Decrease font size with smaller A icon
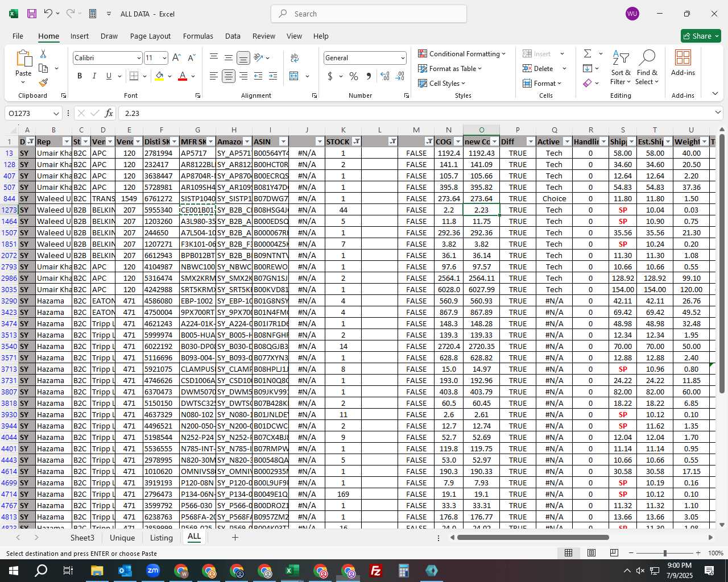The image size is (728, 582). coord(191,58)
